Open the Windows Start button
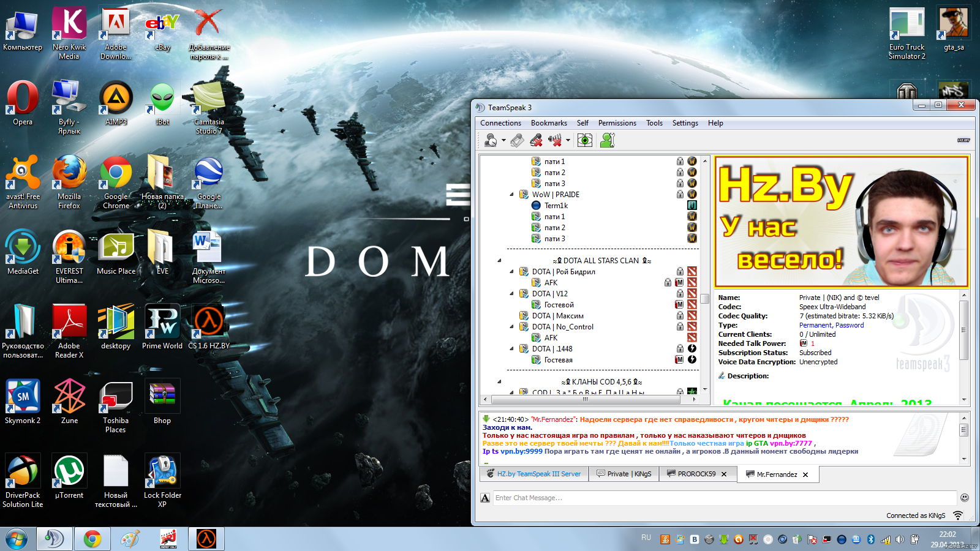The image size is (980, 551). point(17,539)
